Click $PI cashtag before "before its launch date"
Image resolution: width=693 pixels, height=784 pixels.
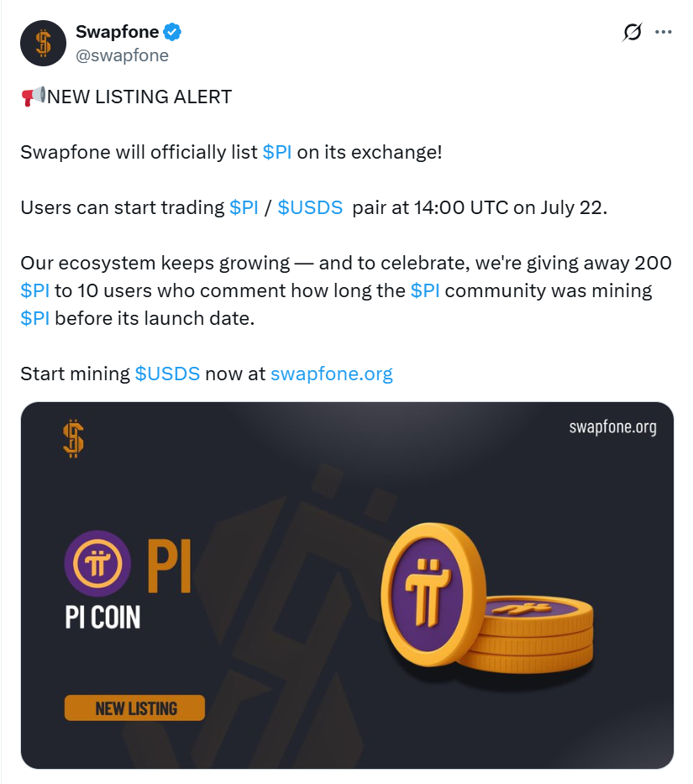coord(35,318)
